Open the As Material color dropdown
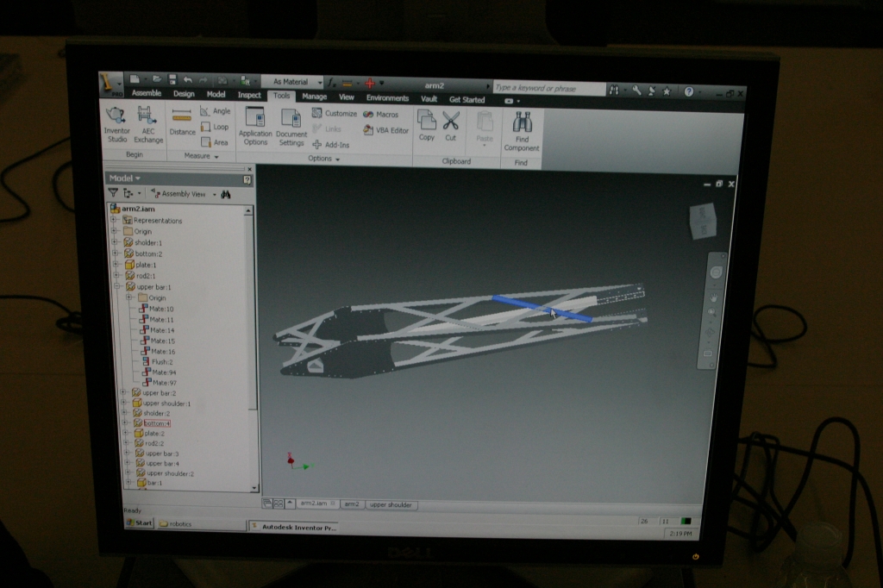 pos(294,82)
